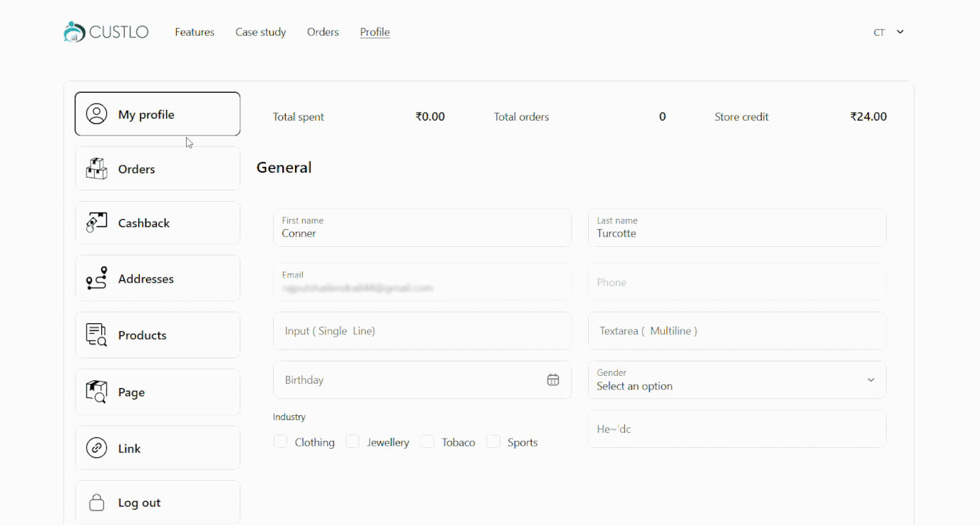
Task: Tick the Jewellery checkbox
Action: pyautogui.click(x=352, y=442)
